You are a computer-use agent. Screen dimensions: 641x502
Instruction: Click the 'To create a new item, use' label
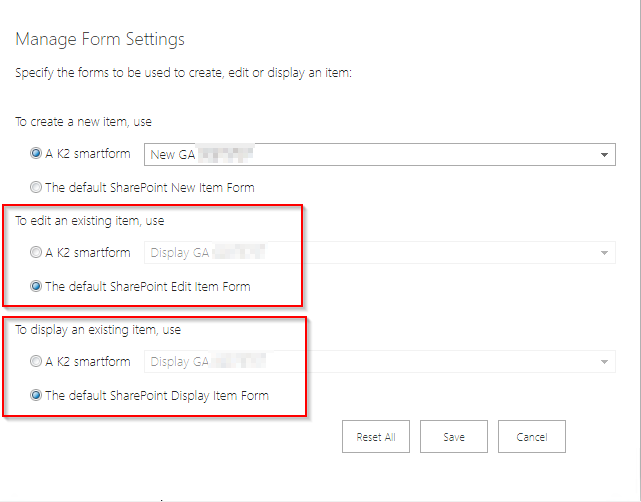coord(83,122)
